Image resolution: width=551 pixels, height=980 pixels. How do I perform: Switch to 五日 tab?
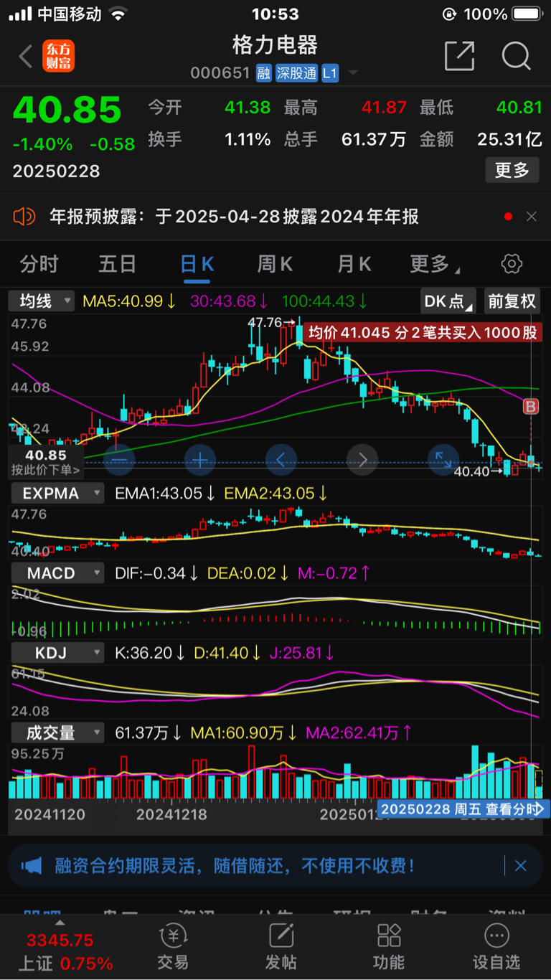[x=118, y=264]
